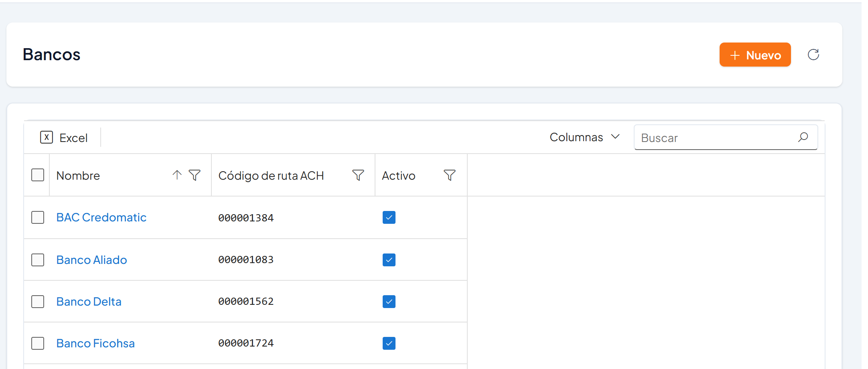Open the BAC Credomatic link
Screen dimensions: 868x369
pyautogui.click(x=101, y=217)
